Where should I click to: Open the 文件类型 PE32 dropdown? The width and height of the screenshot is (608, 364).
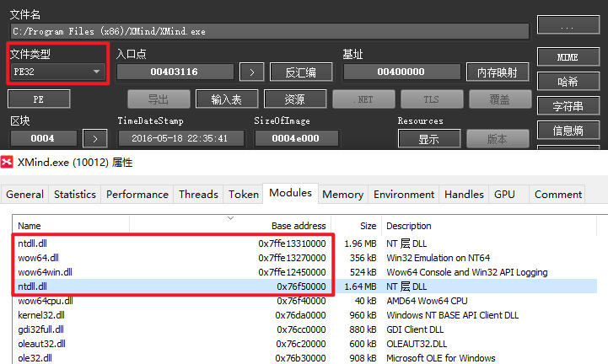pyautogui.click(x=57, y=72)
